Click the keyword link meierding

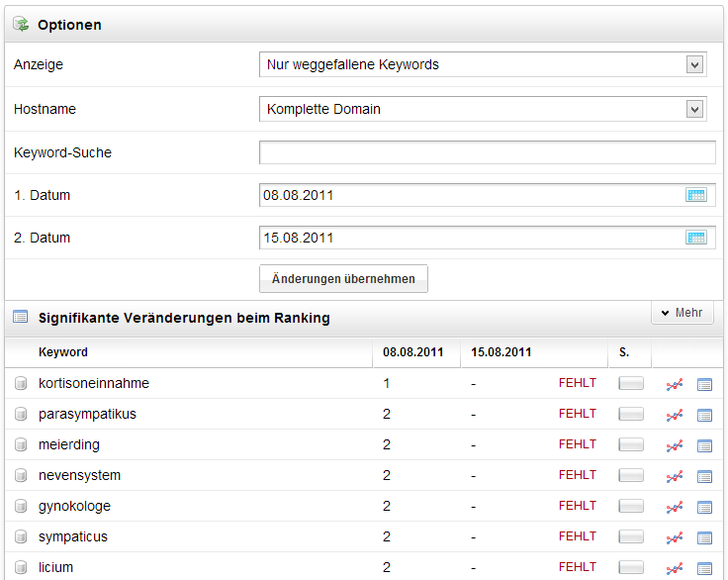[x=69, y=444]
